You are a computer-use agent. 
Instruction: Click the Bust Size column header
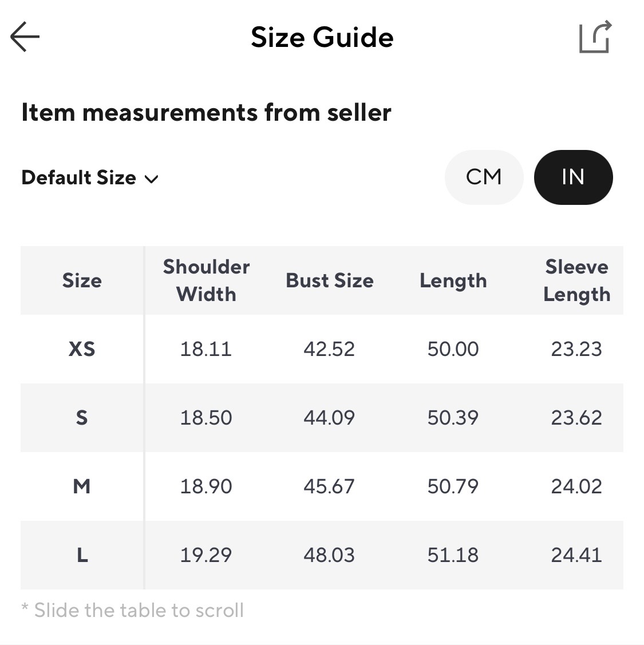pyautogui.click(x=330, y=280)
